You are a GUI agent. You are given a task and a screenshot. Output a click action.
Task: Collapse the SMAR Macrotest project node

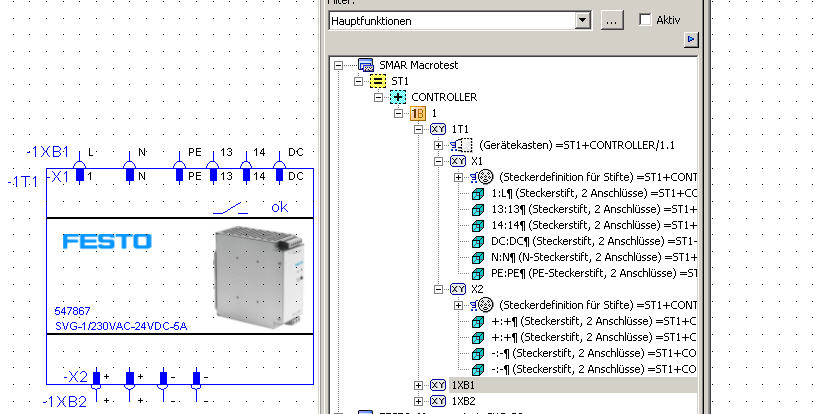(x=339, y=65)
